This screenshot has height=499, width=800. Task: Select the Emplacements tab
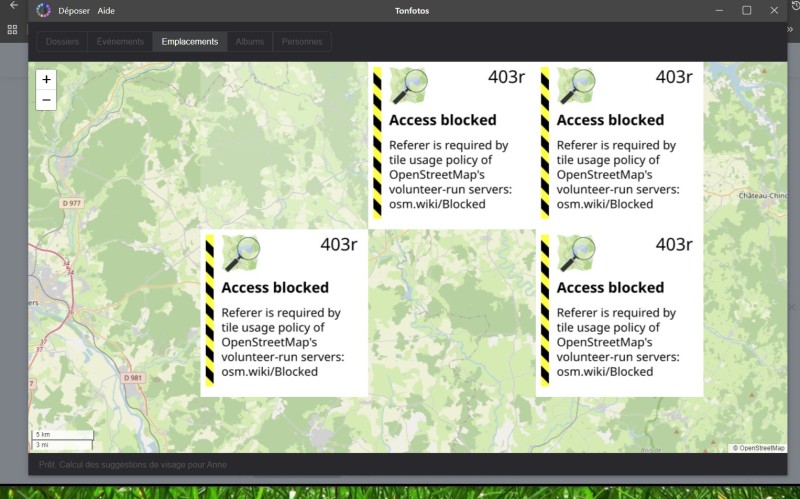pyautogui.click(x=190, y=42)
